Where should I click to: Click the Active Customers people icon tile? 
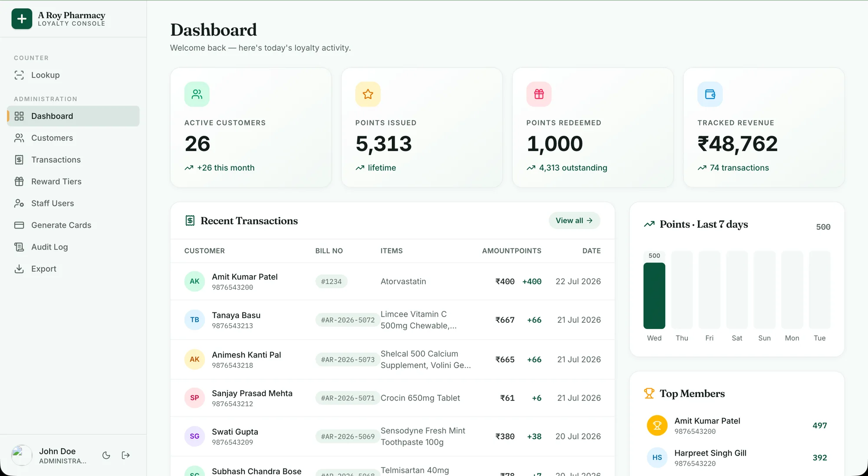[x=197, y=94]
